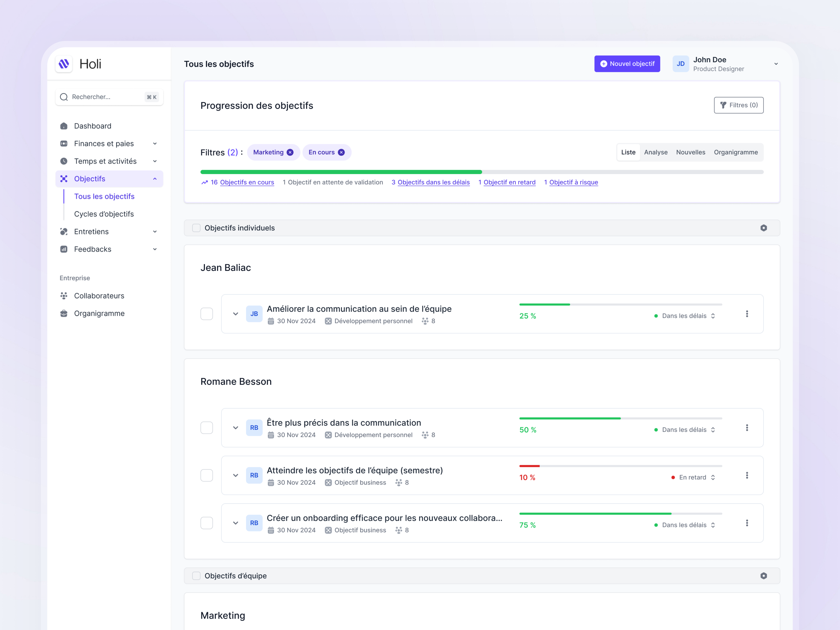Screen dimensions: 840x630
Task: Follow the Objectifs en cours link
Action: pyautogui.click(x=247, y=182)
